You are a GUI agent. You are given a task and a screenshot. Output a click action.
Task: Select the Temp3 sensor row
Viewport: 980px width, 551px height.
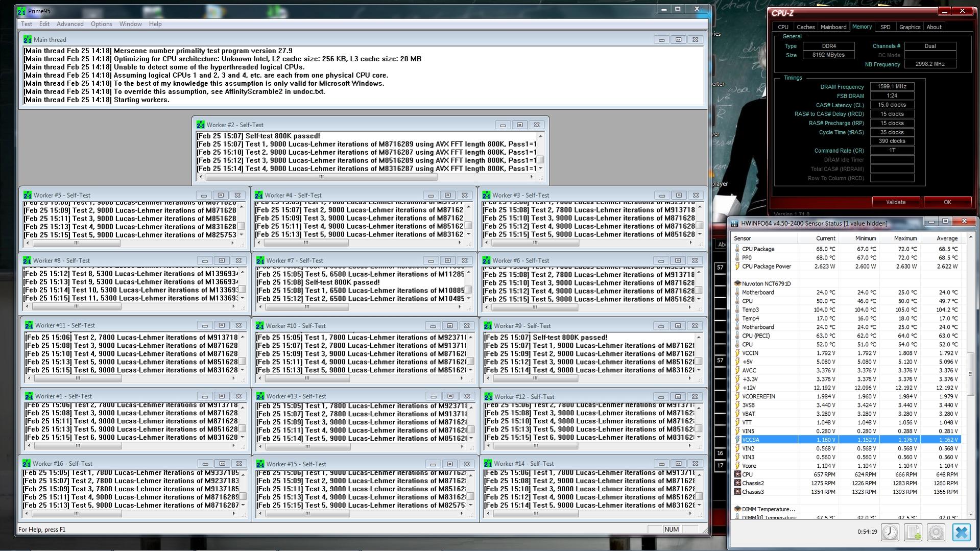point(847,309)
